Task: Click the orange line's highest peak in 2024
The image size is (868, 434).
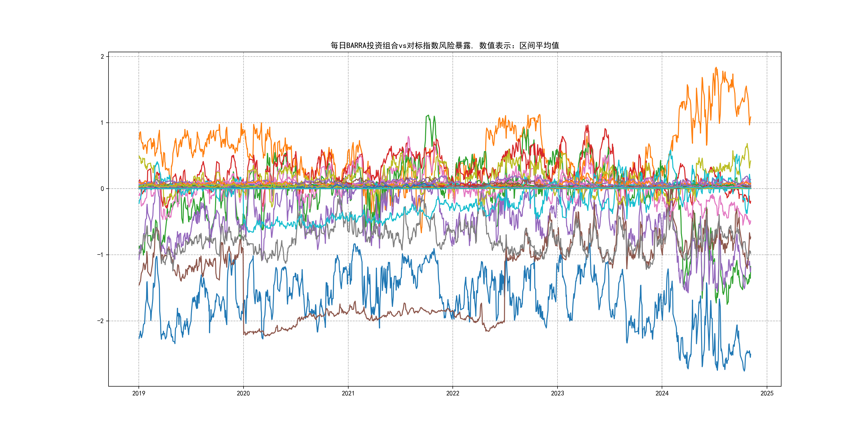Action: 716,68
